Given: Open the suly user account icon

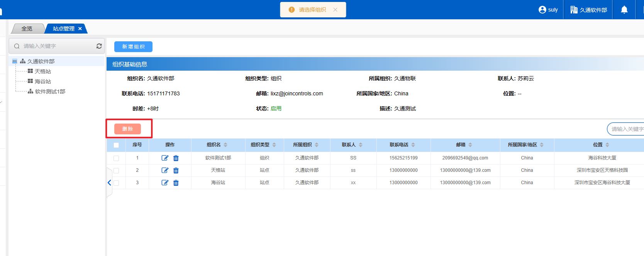Looking at the screenshot, I should (x=542, y=10).
